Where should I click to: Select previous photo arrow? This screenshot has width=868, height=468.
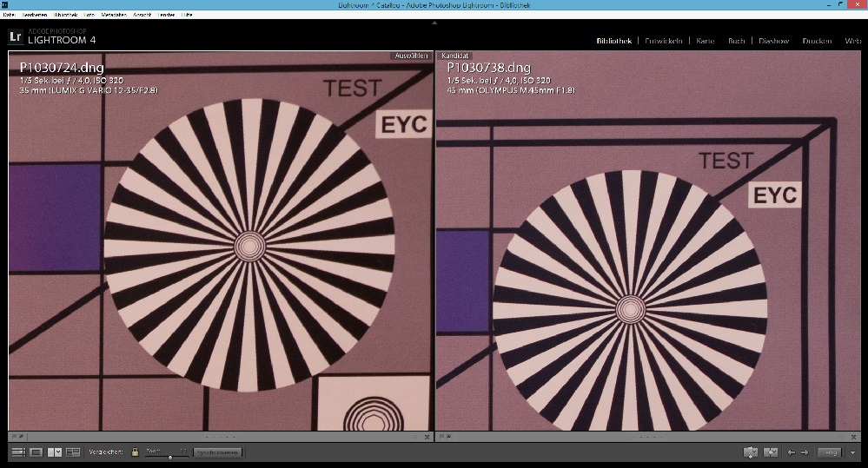point(792,452)
